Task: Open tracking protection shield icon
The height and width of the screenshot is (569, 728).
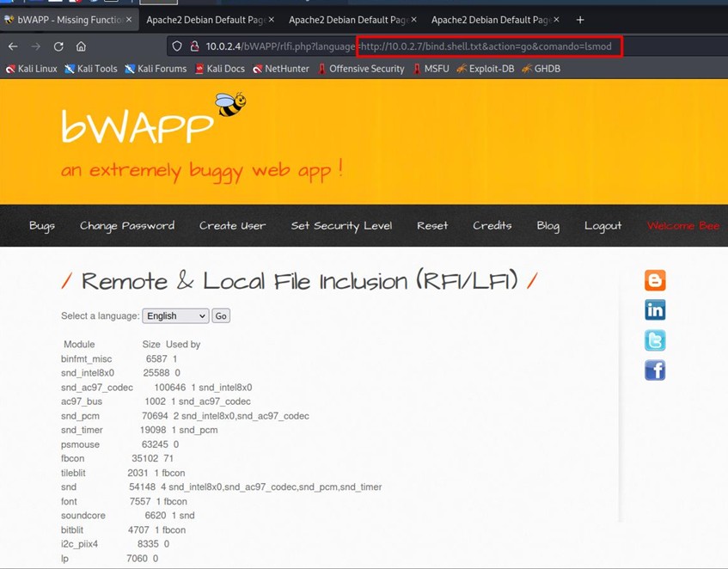Action: click(x=177, y=46)
